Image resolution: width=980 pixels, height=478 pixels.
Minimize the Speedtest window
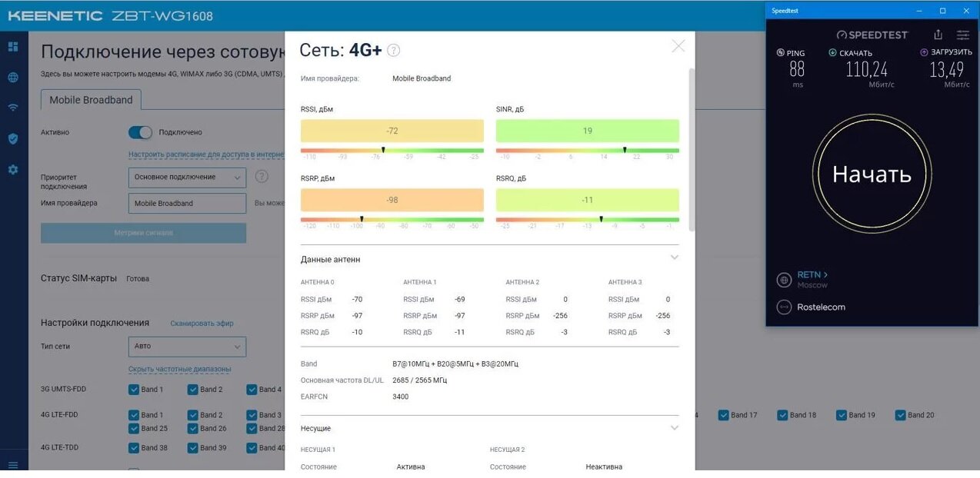click(919, 11)
